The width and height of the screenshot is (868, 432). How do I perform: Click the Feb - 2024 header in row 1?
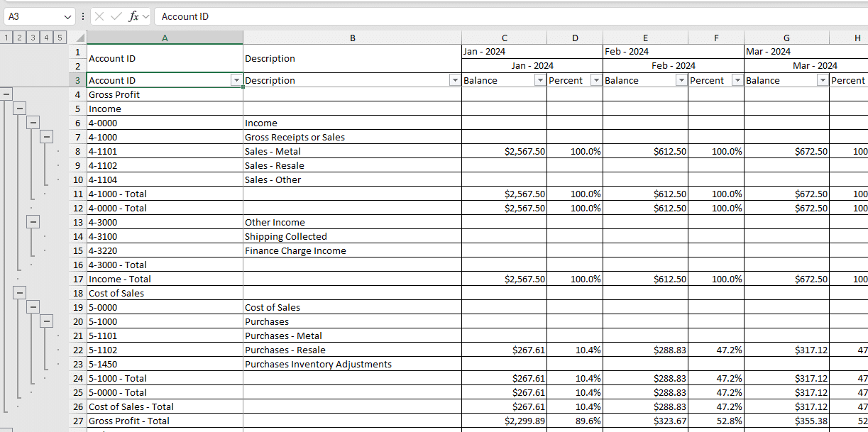(x=673, y=52)
